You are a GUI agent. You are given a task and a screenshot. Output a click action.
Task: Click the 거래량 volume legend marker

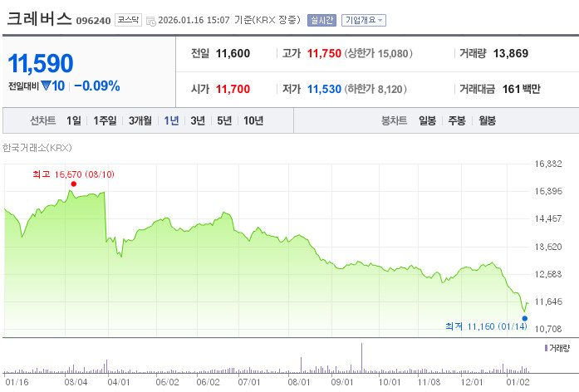(546, 348)
